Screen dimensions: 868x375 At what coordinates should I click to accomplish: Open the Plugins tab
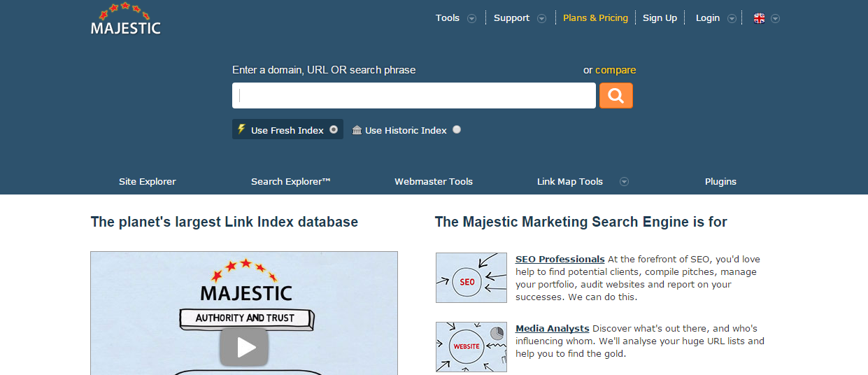tap(720, 182)
